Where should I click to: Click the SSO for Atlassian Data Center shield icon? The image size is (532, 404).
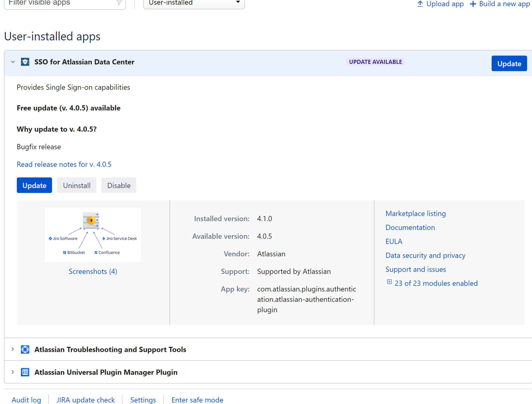coord(25,62)
